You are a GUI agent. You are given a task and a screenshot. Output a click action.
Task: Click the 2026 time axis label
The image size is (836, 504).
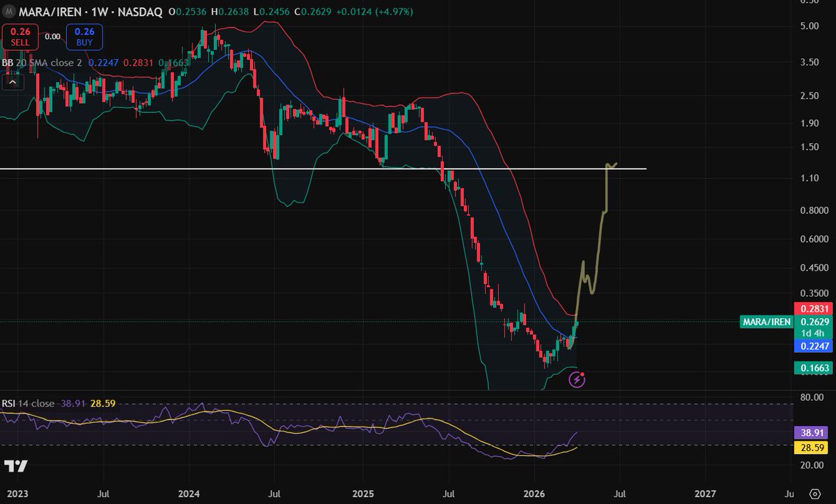[x=534, y=494]
